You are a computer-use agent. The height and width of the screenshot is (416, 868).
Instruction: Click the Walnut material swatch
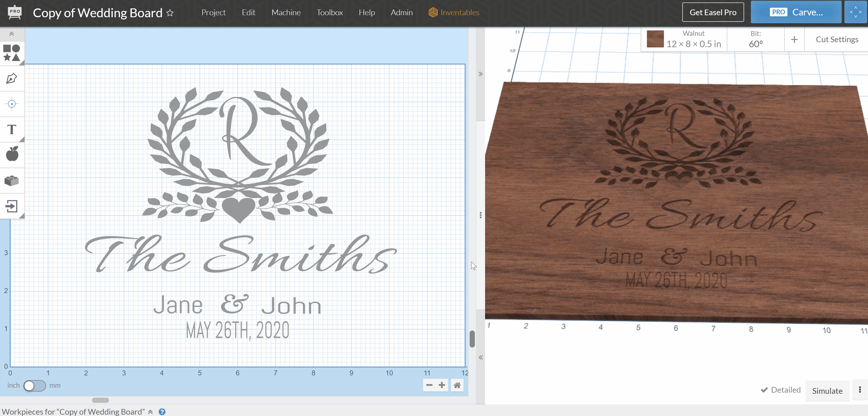point(655,39)
